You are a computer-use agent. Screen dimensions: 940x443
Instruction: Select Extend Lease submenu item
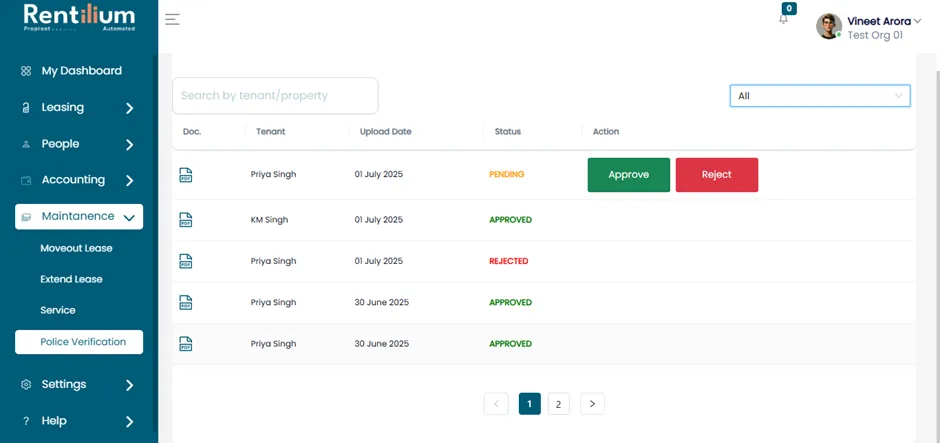pyautogui.click(x=71, y=279)
